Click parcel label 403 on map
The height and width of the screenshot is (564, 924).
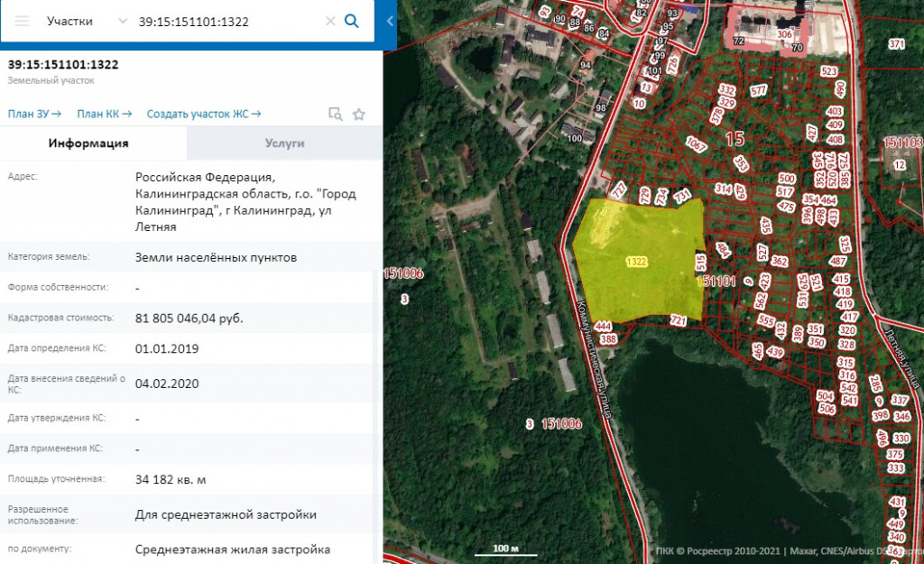(835, 111)
